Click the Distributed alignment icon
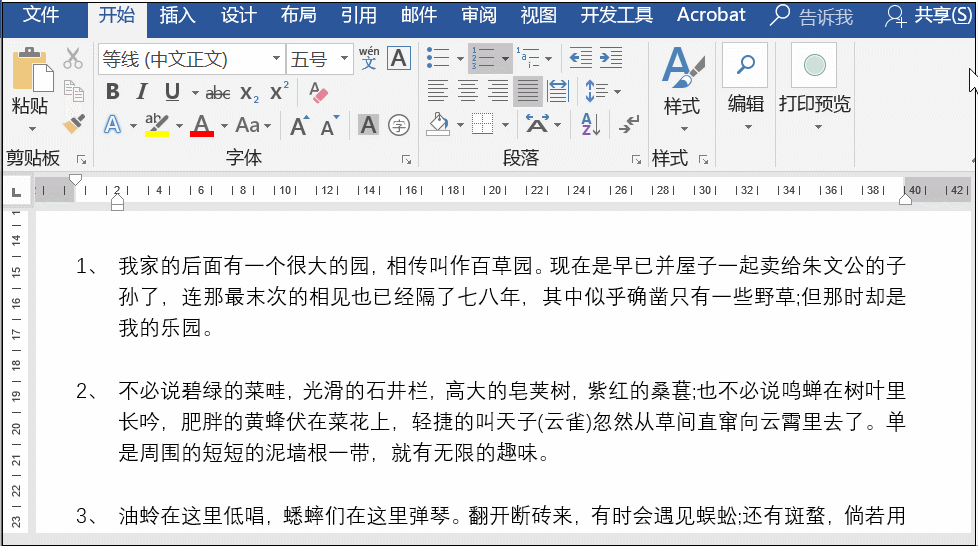 (558, 92)
